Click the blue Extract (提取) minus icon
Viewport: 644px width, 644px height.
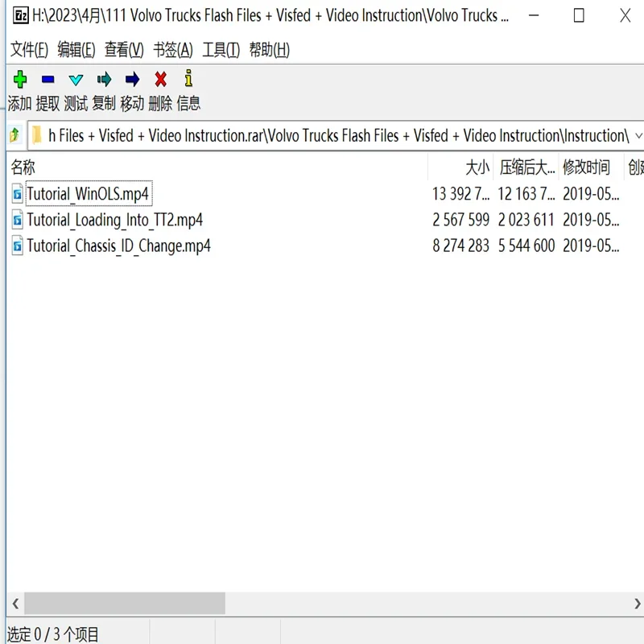(x=48, y=79)
